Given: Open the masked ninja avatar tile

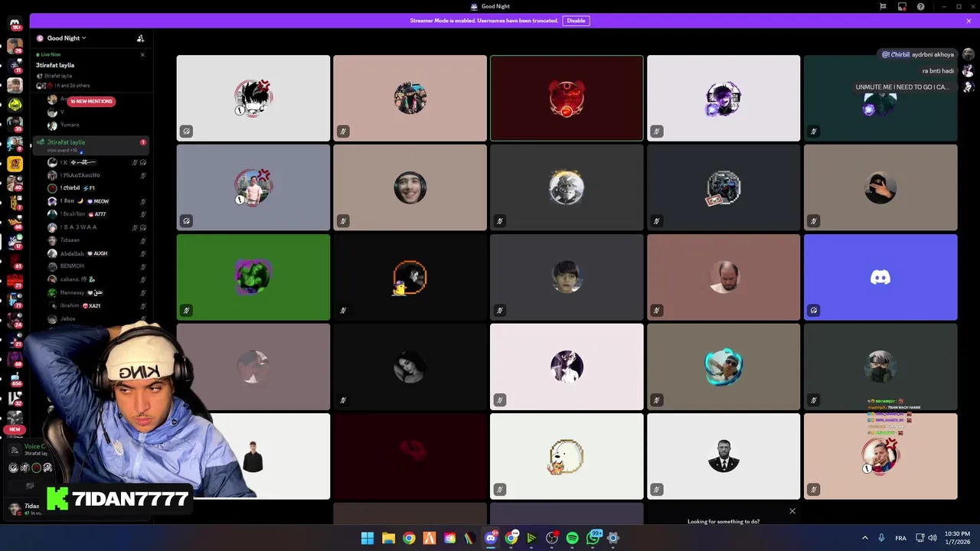Looking at the screenshot, I should pos(880,367).
